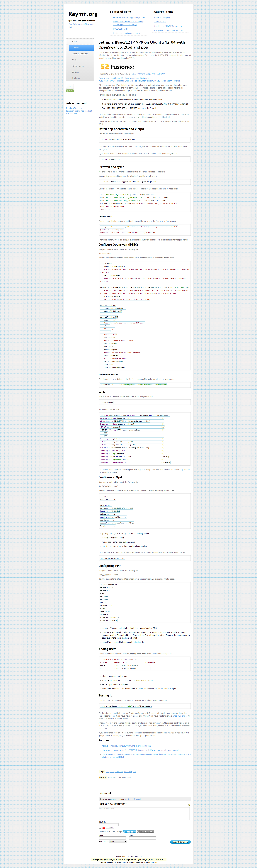Focus the new comment text area
The height and width of the screenshot is (868, 257).
click(144, 813)
